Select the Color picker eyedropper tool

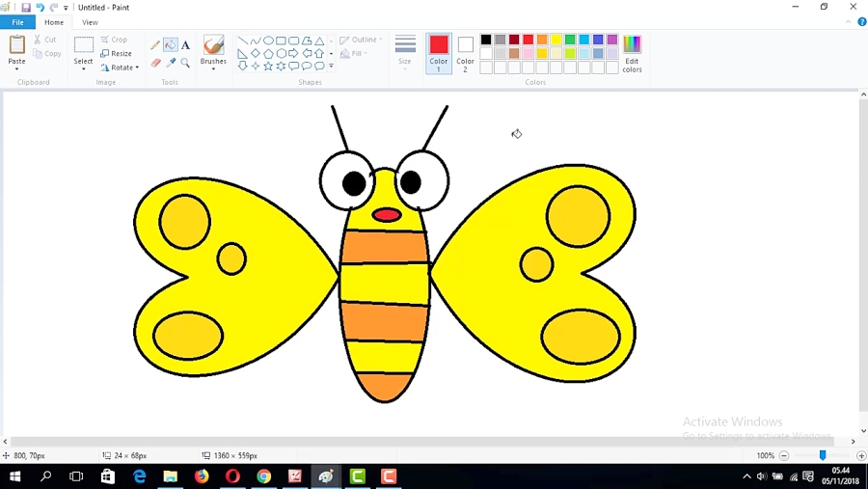coord(171,63)
